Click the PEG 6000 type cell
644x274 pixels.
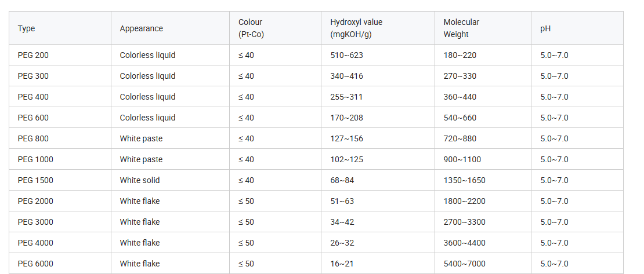tap(35, 264)
